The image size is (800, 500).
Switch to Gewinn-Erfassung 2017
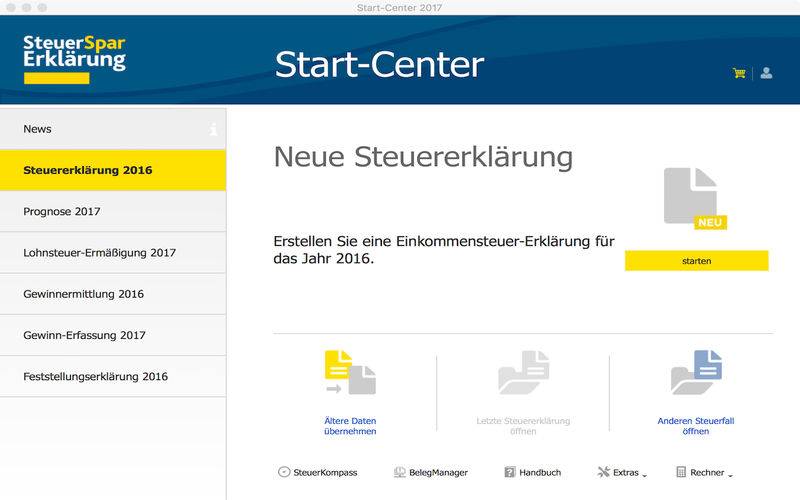click(x=113, y=335)
